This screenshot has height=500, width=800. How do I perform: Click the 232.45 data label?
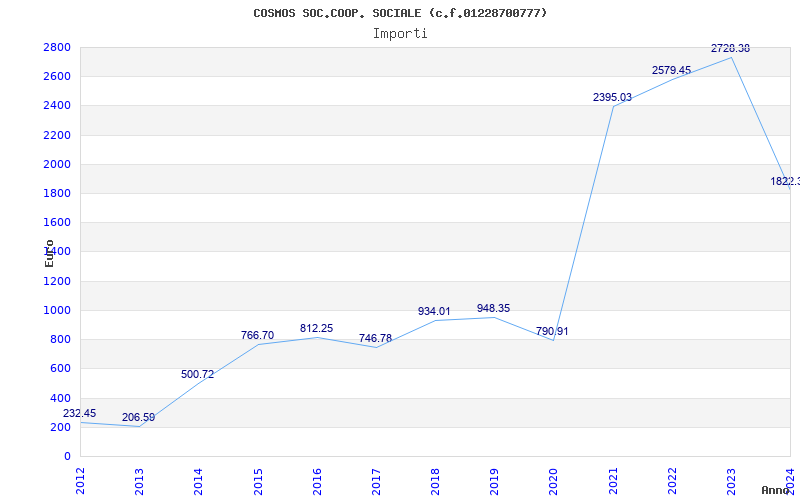click(79, 413)
